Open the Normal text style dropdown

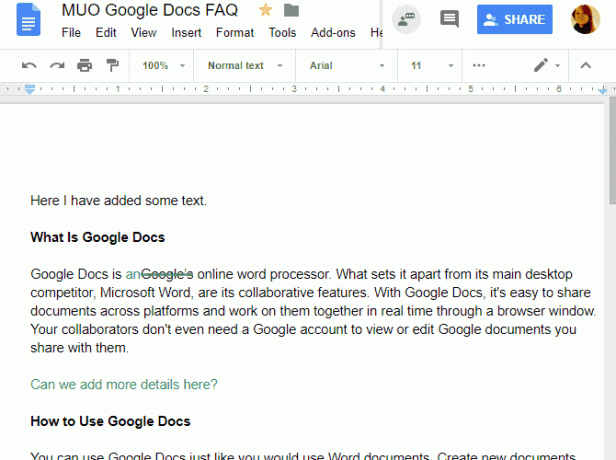point(245,66)
